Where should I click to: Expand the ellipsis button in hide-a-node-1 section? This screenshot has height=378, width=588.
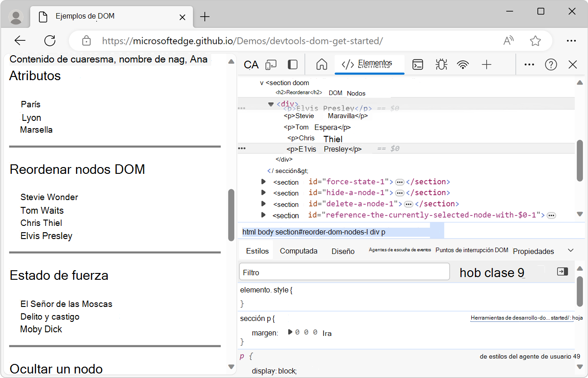coord(399,193)
